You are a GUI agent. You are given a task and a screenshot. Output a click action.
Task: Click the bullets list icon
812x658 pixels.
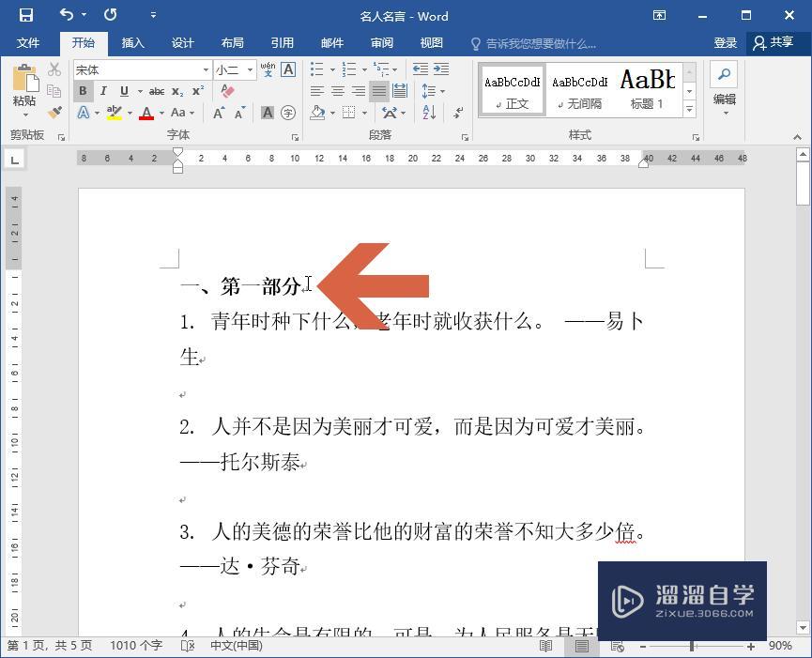pyautogui.click(x=316, y=69)
